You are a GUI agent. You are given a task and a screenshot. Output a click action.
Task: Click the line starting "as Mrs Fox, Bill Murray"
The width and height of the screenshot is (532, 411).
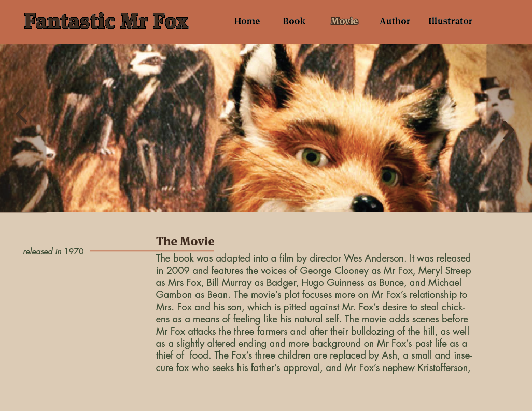pyautogui.click(x=309, y=283)
